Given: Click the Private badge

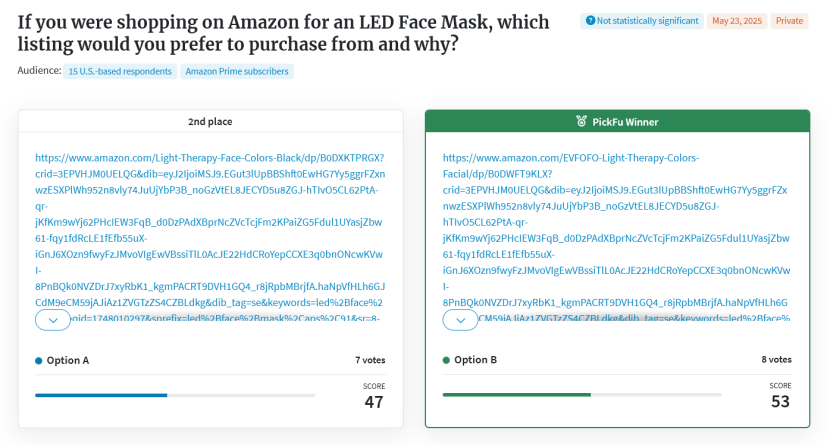Looking at the screenshot, I should pyautogui.click(x=789, y=20).
